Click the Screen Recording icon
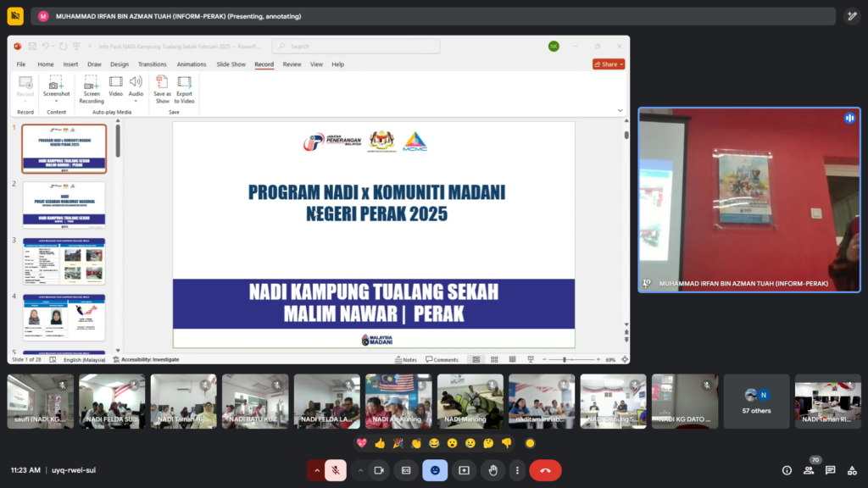 (92, 88)
